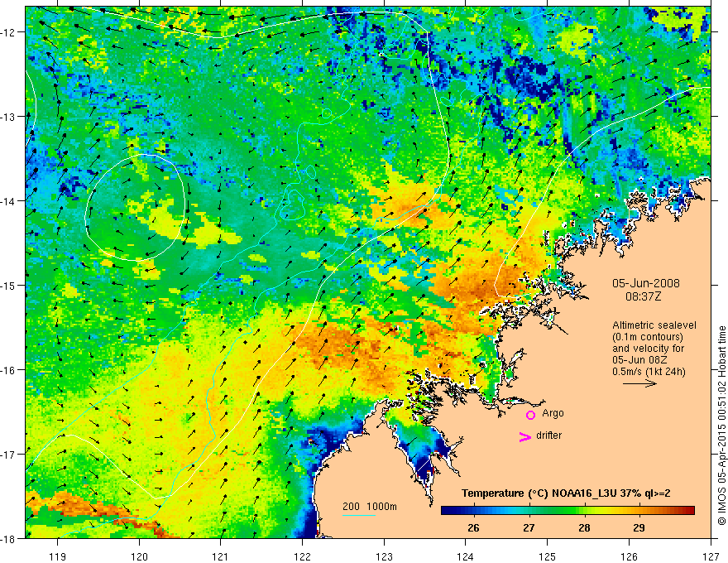Click the cyan 200m depth contour legend line

click(x=359, y=515)
